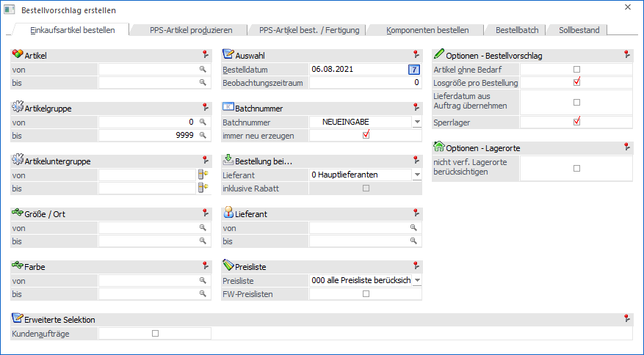Open lookup icon for Artikeluntergruppe von
Screen dimensions: 644x355
click(x=203, y=175)
